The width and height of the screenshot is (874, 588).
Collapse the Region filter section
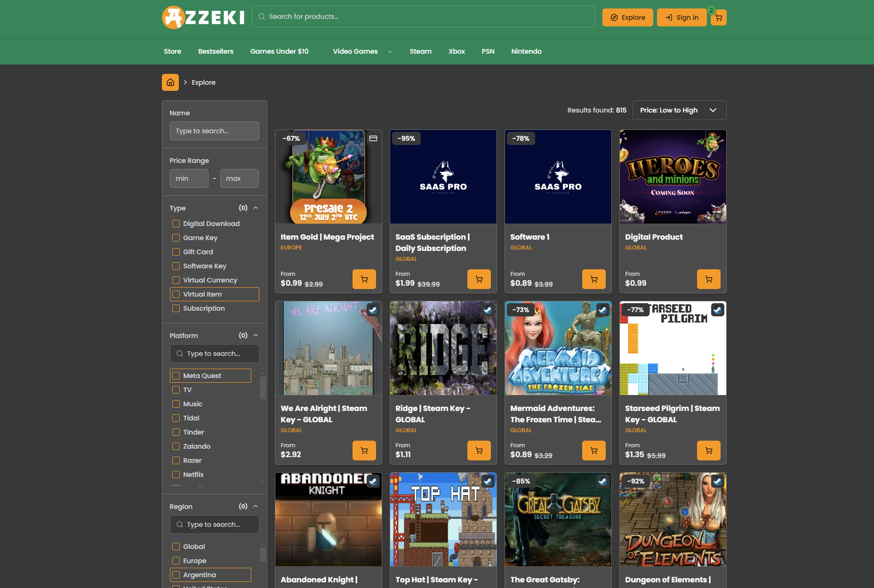[256, 506]
